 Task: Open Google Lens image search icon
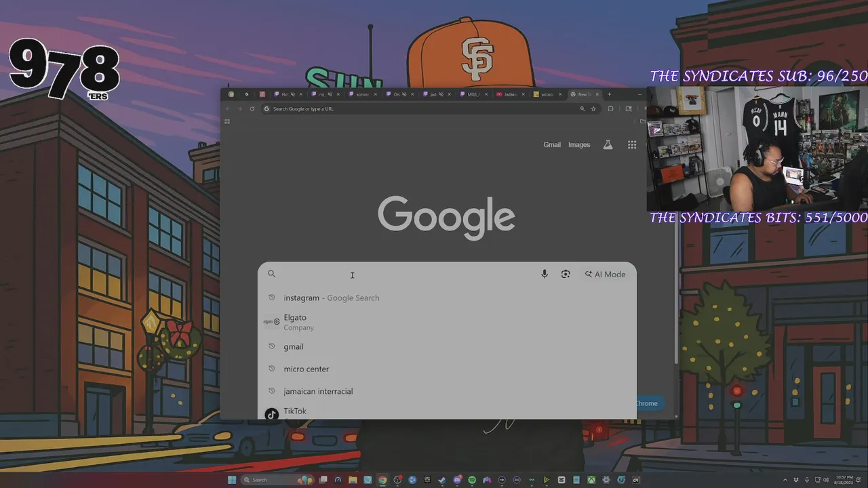point(566,274)
